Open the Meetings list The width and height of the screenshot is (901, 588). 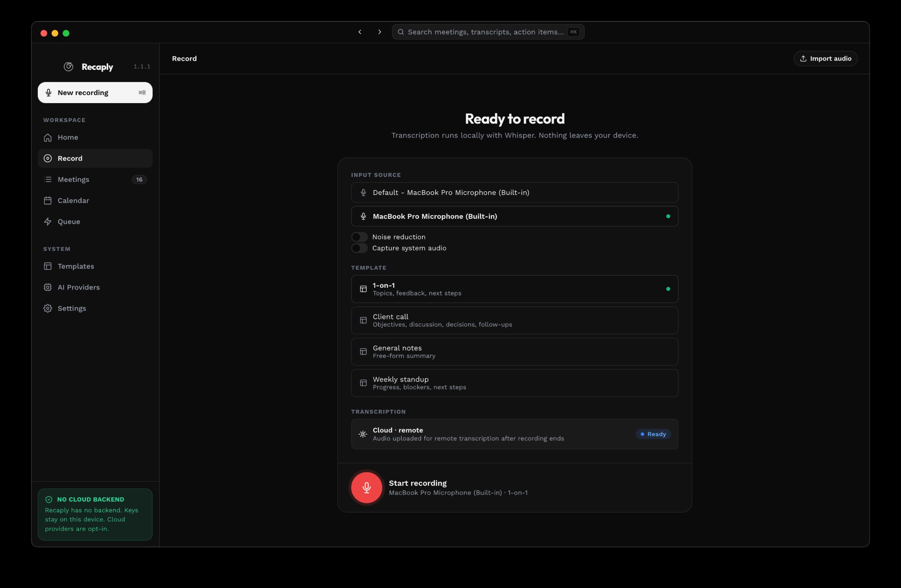pos(95,180)
